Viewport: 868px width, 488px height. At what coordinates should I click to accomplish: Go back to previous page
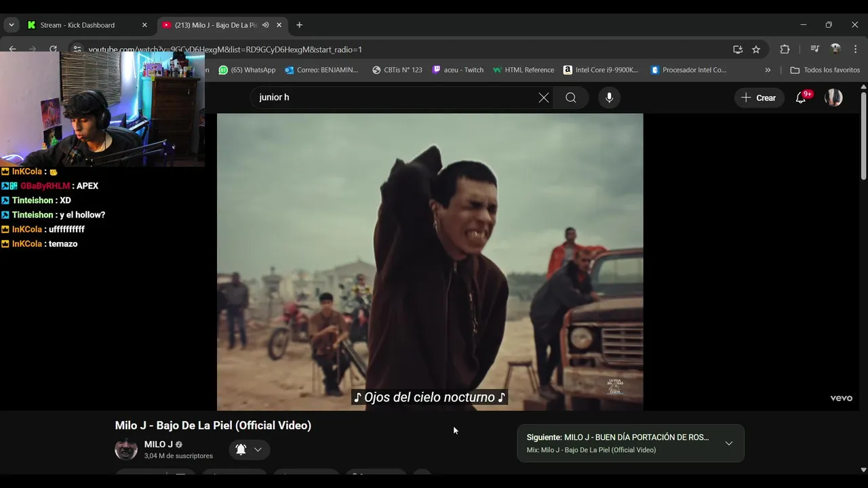click(x=12, y=49)
